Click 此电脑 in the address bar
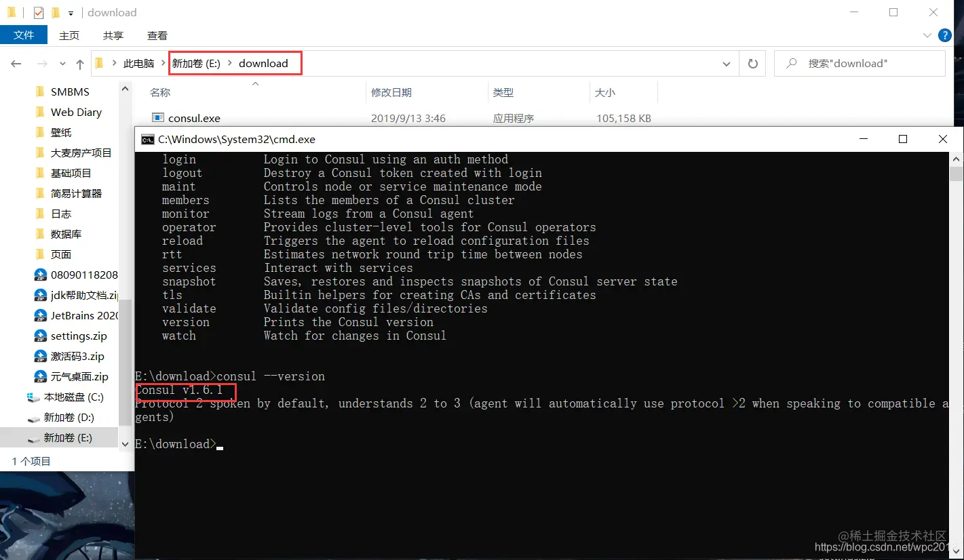Image resolution: width=964 pixels, height=560 pixels. tap(138, 64)
